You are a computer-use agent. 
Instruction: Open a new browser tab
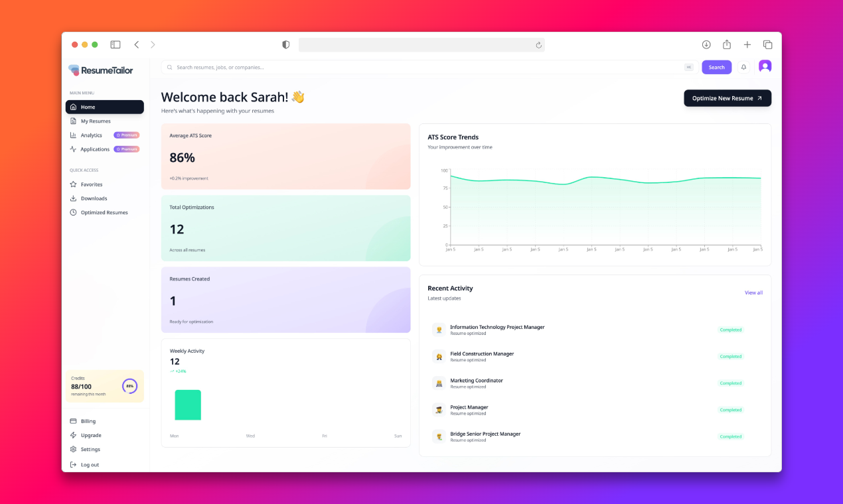(x=747, y=44)
